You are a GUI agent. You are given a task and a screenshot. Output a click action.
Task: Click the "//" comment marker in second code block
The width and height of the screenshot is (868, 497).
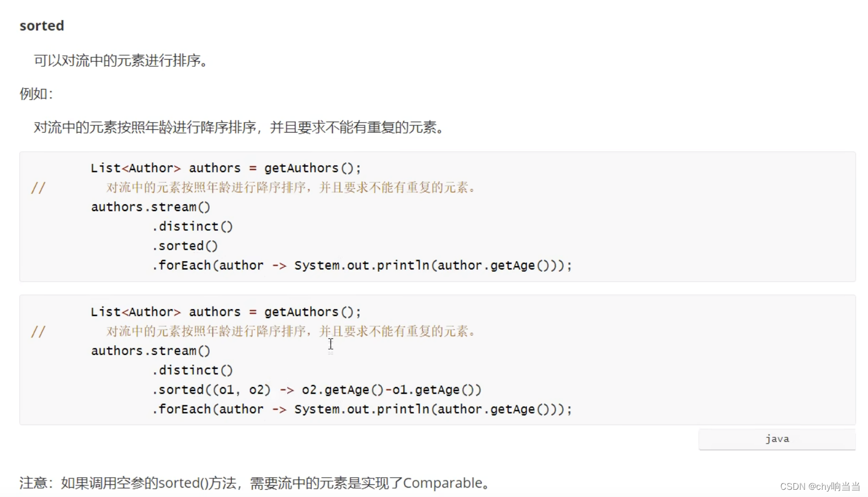point(38,332)
